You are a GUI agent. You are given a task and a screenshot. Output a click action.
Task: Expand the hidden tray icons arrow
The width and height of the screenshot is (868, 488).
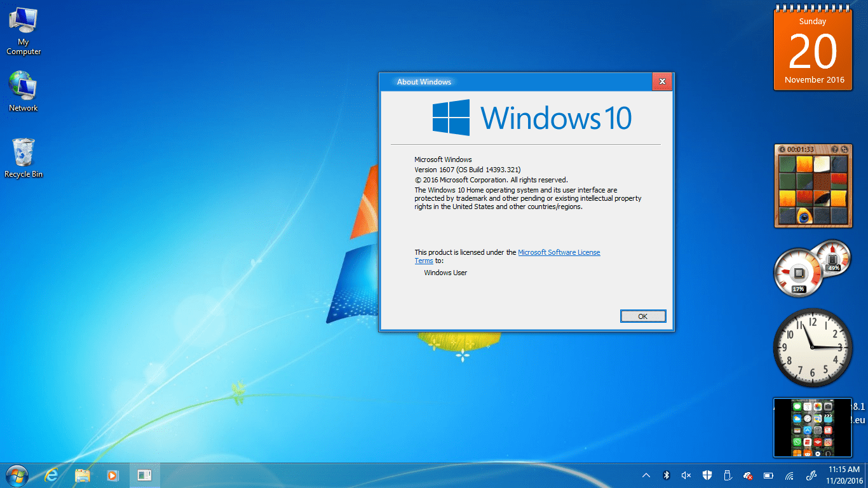click(x=646, y=475)
